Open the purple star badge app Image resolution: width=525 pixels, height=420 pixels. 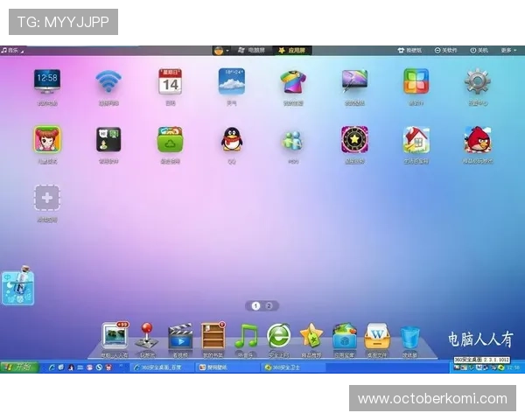(x=354, y=139)
